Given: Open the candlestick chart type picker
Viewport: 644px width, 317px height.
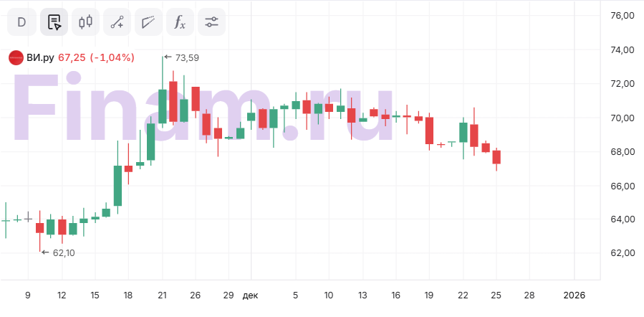Looking at the screenshot, I should click(x=85, y=22).
